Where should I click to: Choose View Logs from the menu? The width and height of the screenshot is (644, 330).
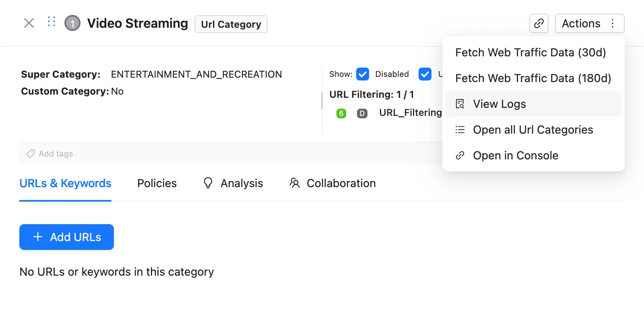click(533, 104)
